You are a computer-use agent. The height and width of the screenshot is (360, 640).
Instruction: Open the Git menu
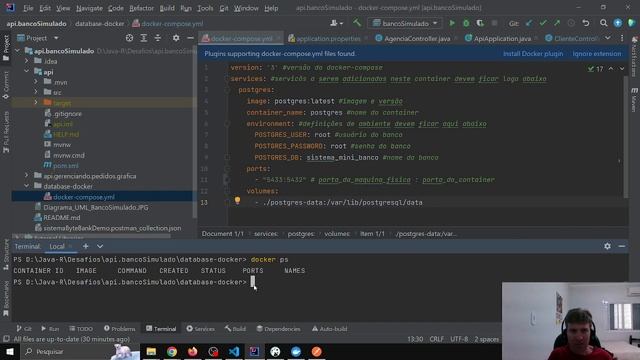[224, 8]
